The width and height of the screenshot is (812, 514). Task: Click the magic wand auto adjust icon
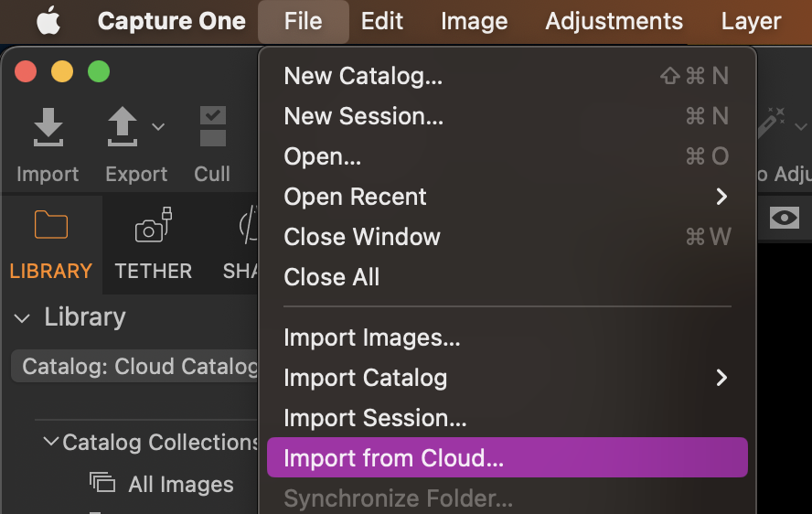771,123
